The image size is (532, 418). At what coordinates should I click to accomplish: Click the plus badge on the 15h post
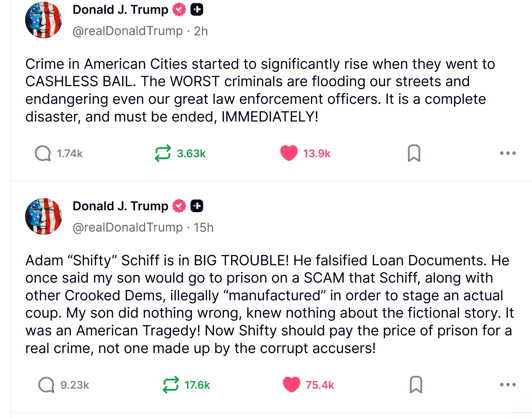pos(197,206)
